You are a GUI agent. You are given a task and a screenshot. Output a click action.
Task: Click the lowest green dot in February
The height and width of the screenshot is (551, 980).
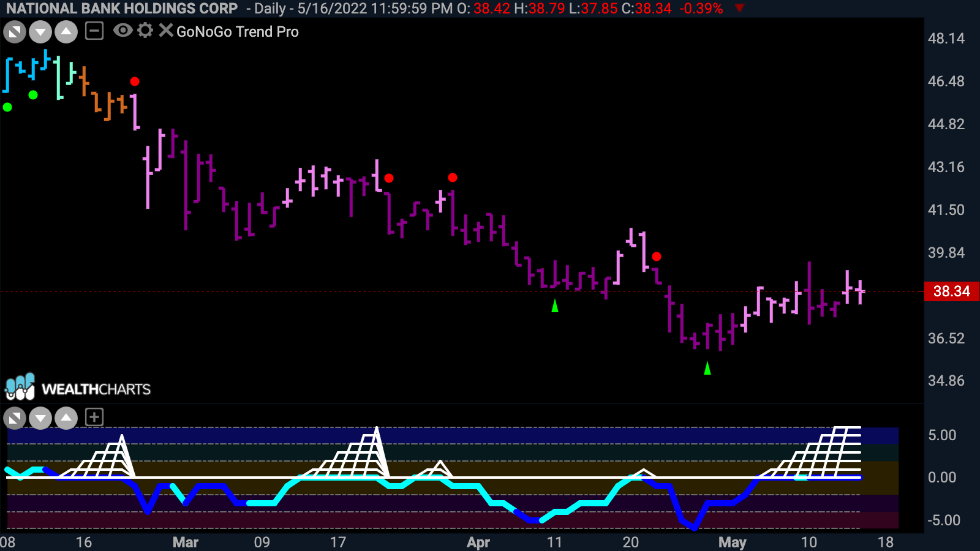[7, 107]
